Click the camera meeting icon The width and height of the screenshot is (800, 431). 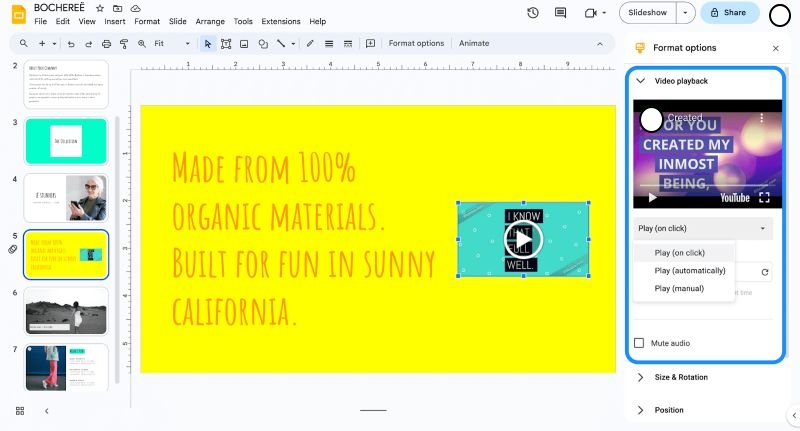pos(590,13)
